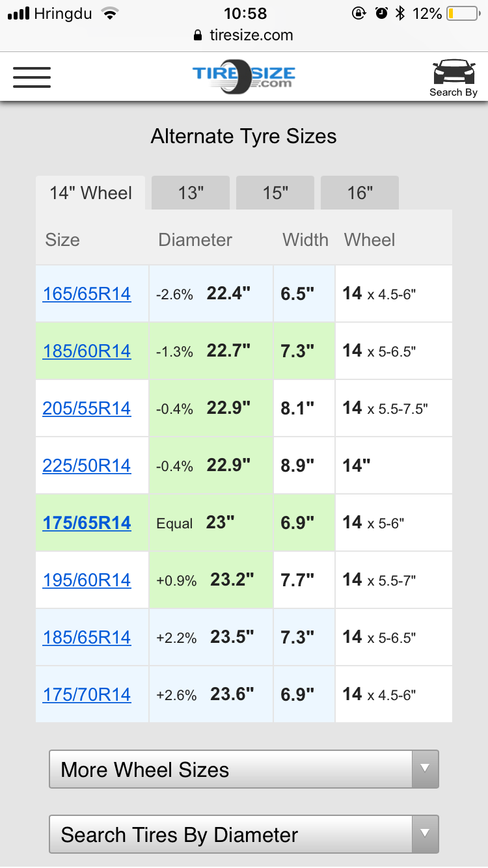Viewport: 488px width, 868px height.
Task: Tap the Wi-Fi status icon
Action: tap(110, 14)
